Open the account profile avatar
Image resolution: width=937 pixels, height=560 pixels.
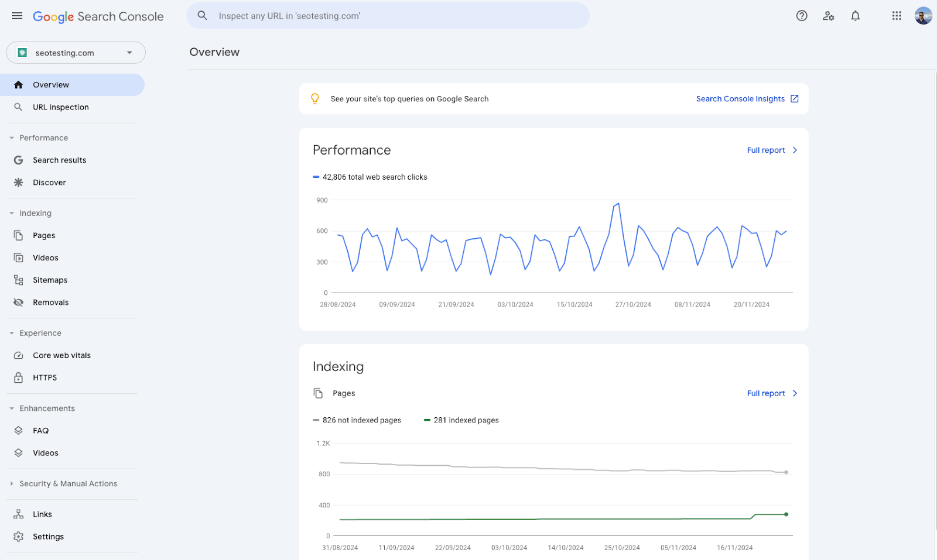[x=924, y=16]
